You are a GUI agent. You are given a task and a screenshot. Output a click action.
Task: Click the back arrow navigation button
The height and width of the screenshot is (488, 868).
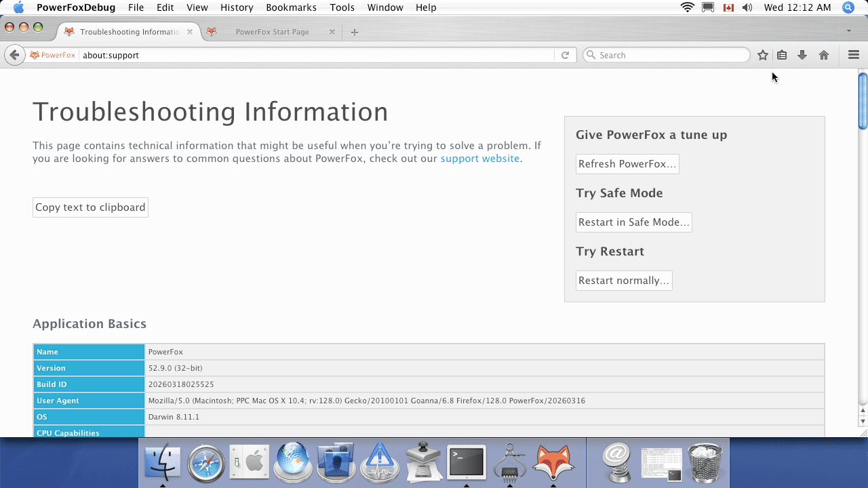coord(14,55)
